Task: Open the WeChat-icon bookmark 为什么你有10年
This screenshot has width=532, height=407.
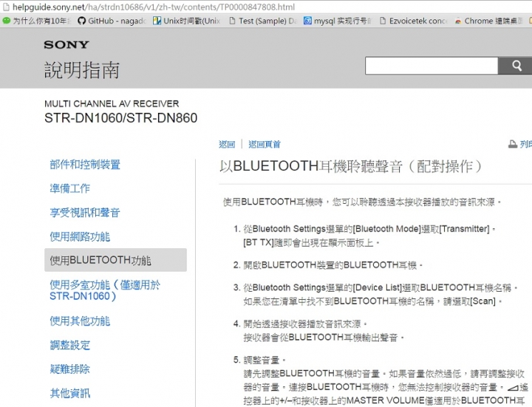Action: click(37, 21)
